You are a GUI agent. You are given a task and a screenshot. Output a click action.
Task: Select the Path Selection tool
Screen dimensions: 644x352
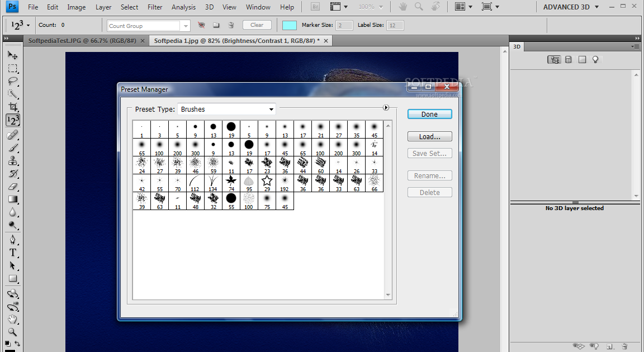point(13,266)
